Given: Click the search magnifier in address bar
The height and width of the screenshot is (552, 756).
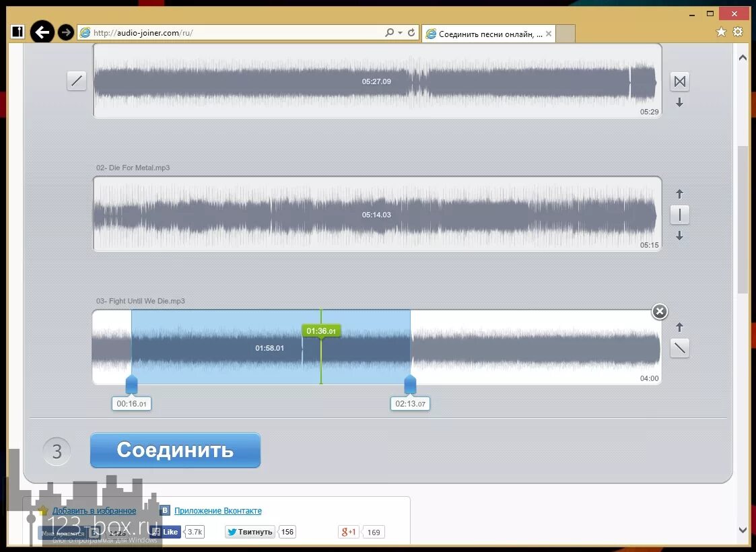Looking at the screenshot, I should click(x=389, y=33).
